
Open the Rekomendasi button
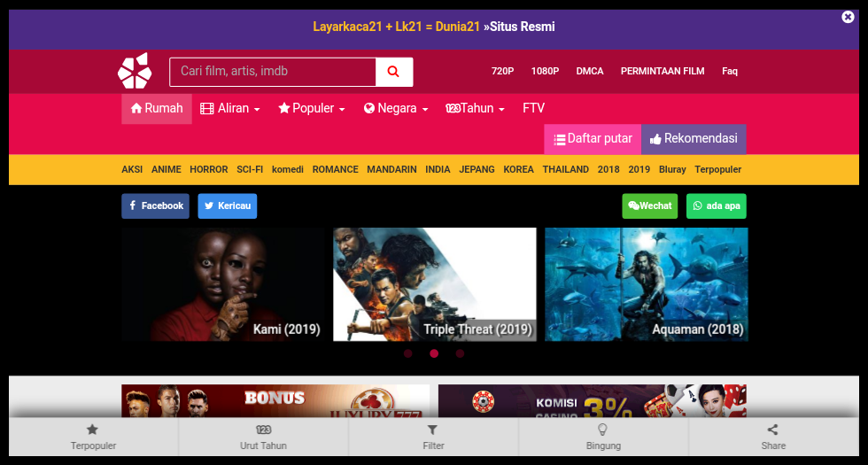click(x=694, y=139)
